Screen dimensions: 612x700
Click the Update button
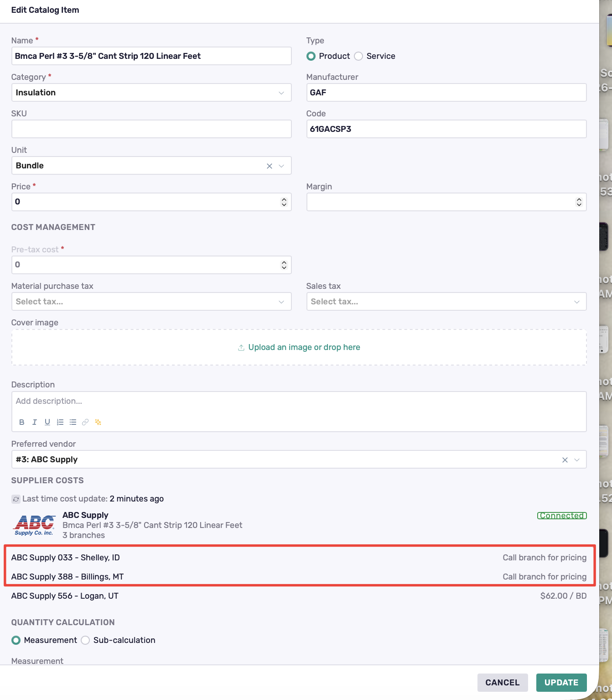pos(561,683)
